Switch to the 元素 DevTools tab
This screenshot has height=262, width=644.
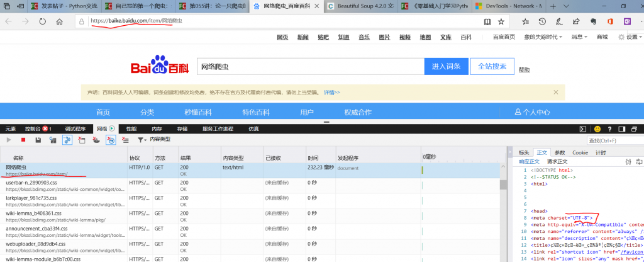point(11,128)
